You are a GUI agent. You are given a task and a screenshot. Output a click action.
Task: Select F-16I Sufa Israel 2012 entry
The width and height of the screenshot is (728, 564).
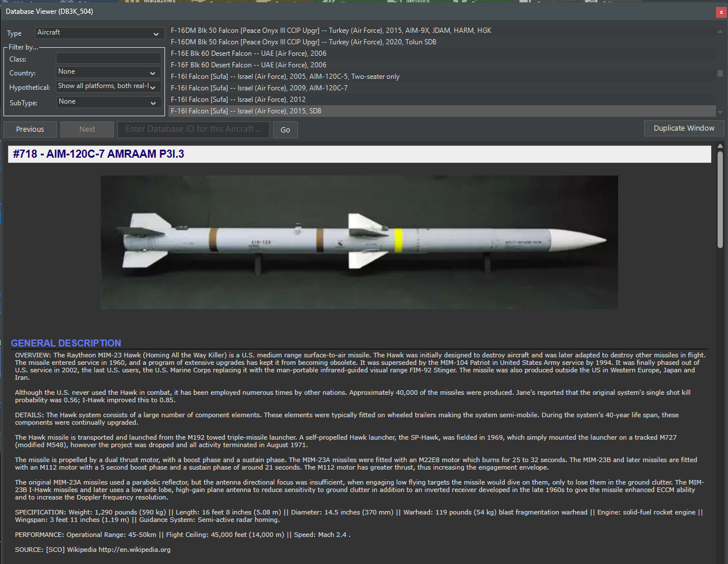[x=442, y=100]
